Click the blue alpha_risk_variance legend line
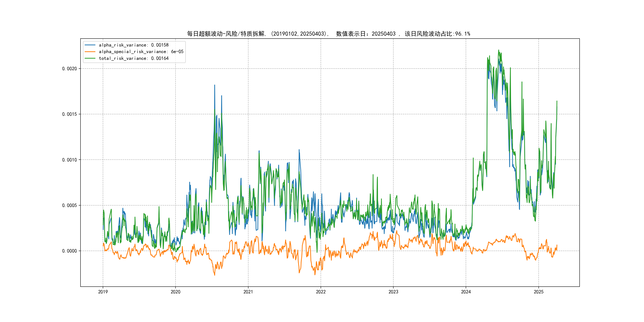The width and height of the screenshot is (644, 322). (x=90, y=45)
